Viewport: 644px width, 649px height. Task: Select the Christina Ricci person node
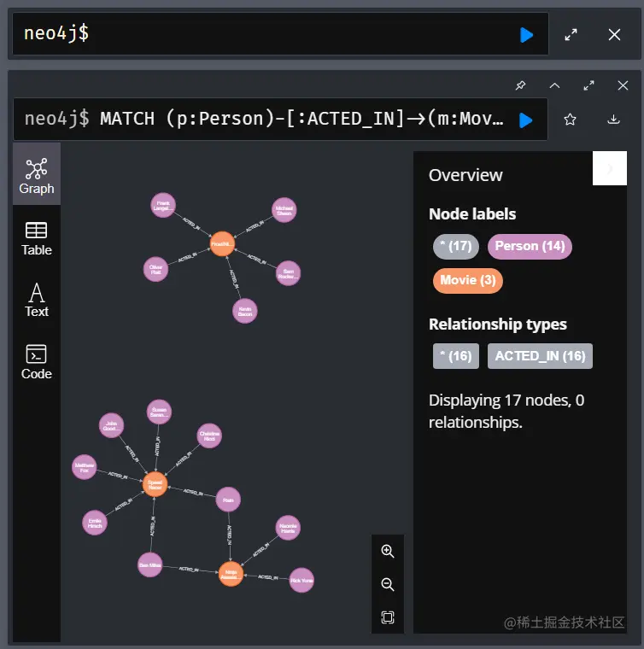coord(209,436)
